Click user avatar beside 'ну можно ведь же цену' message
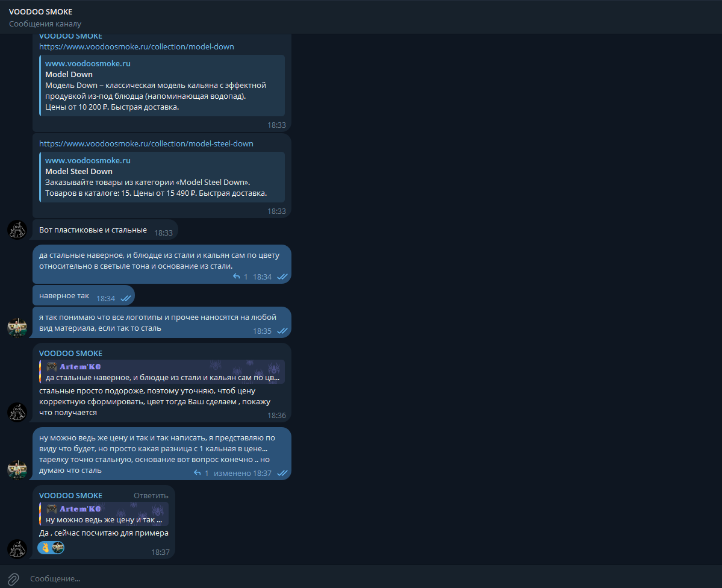Viewport: 722px width, 588px height. click(17, 469)
